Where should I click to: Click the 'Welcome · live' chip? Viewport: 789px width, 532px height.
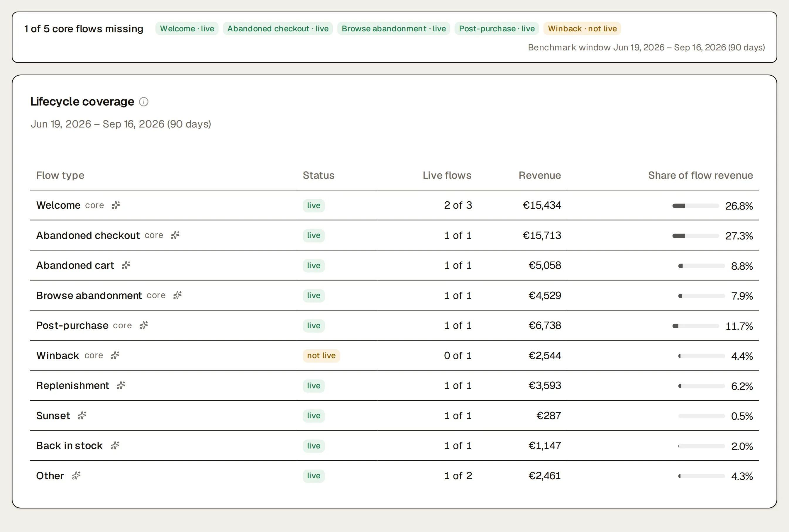(x=187, y=28)
